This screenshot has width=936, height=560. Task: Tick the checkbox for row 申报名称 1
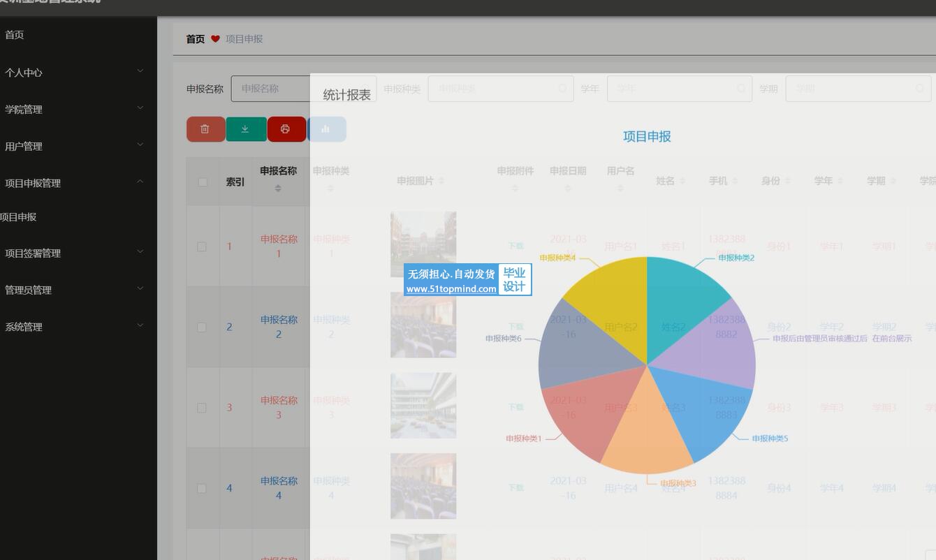pos(202,246)
